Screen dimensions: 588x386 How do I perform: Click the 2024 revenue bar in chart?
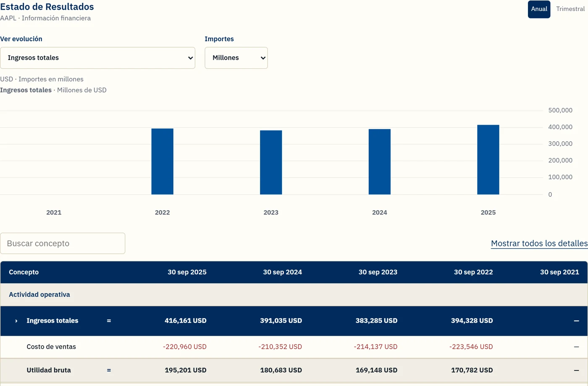(380, 162)
